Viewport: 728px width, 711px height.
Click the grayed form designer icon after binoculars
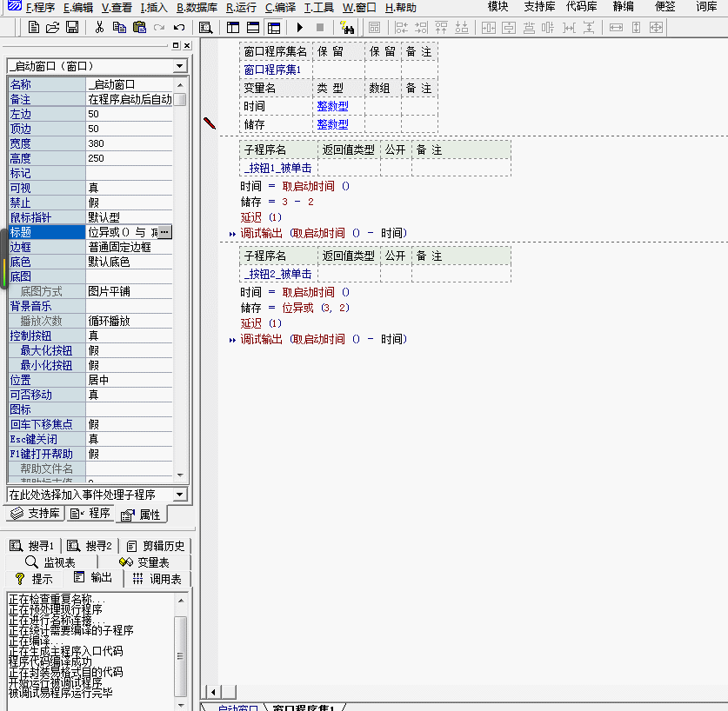(x=374, y=28)
